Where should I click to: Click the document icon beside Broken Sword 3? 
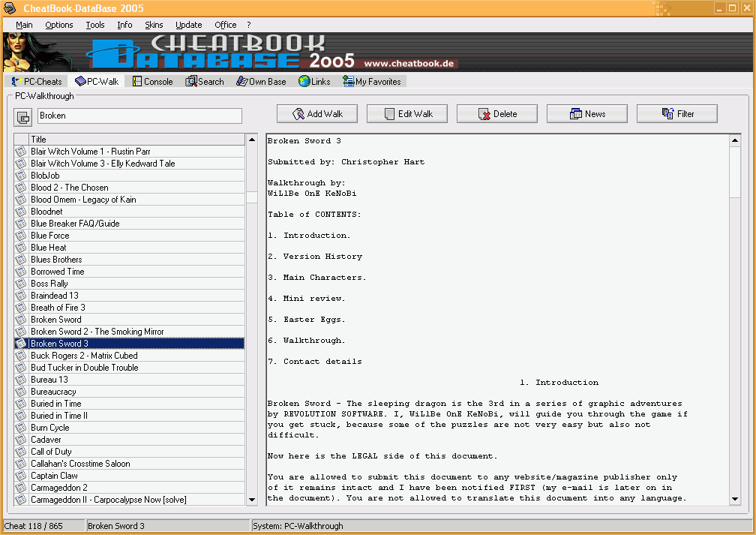(21, 344)
